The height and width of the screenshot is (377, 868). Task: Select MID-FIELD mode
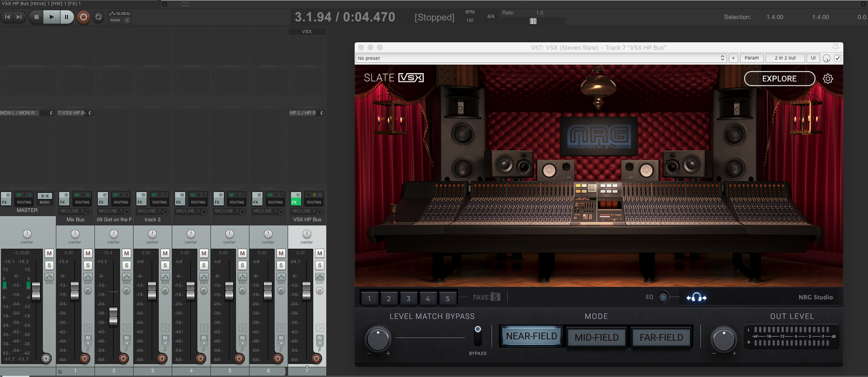pos(597,337)
